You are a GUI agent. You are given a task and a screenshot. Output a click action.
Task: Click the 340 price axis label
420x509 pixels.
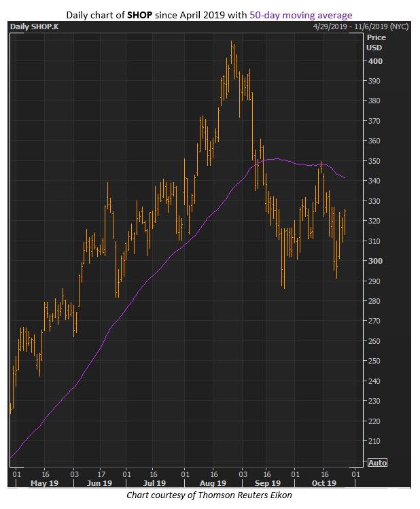tap(374, 181)
